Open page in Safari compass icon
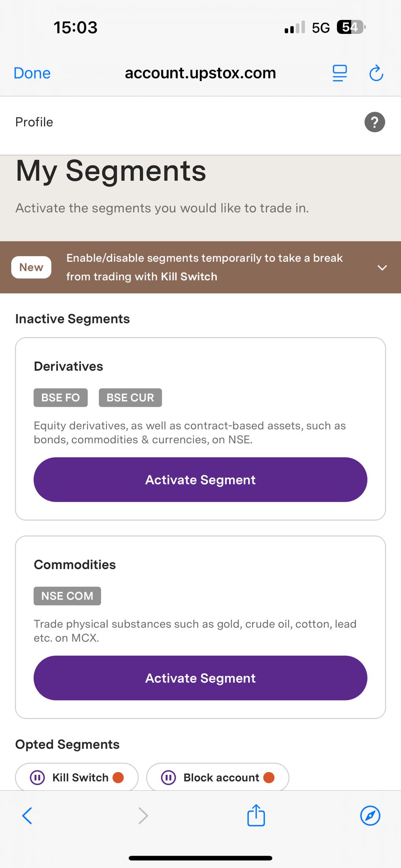This screenshot has height=868, width=401. point(370,815)
